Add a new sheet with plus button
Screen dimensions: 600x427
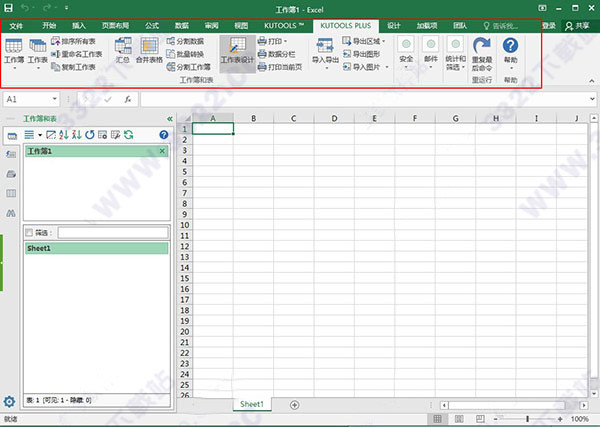(x=294, y=405)
